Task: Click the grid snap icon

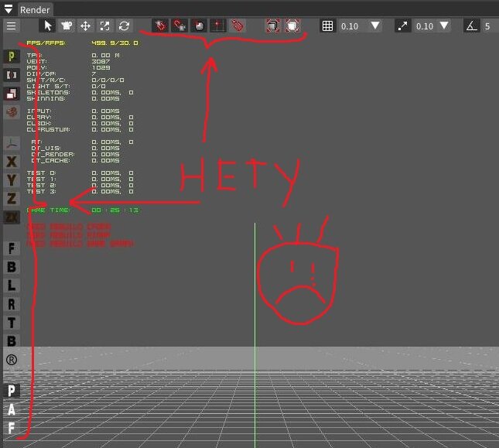Action: pos(327,26)
